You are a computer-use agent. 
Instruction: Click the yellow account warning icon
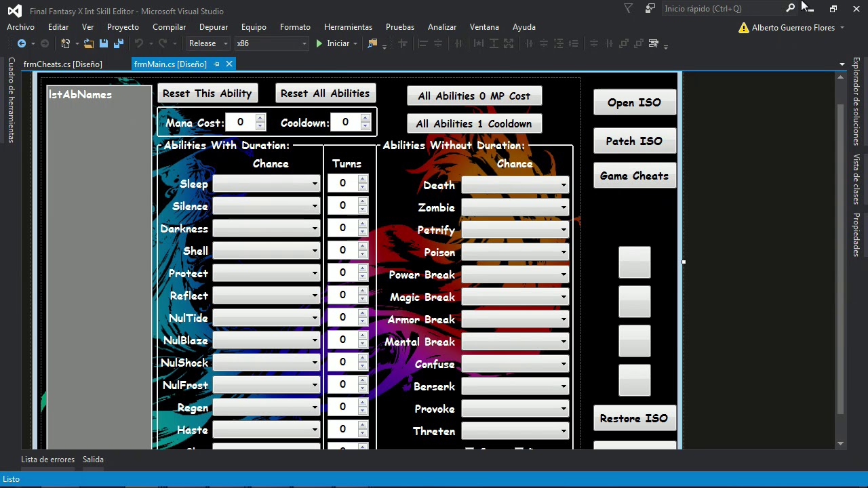(744, 28)
